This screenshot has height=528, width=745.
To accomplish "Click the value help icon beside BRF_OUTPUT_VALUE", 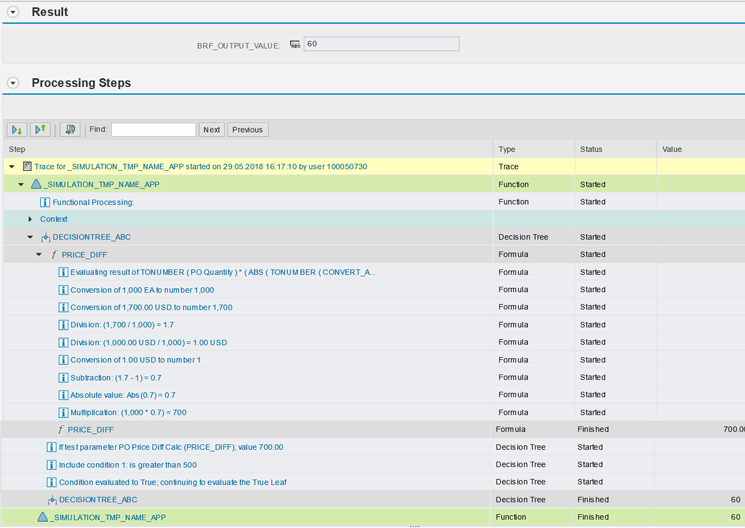I will (x=295, y=45).
